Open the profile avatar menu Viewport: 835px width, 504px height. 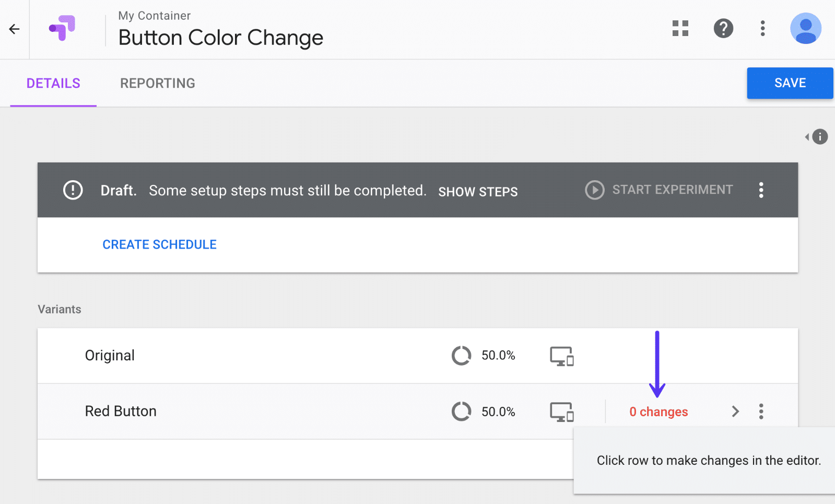point(805,29)
